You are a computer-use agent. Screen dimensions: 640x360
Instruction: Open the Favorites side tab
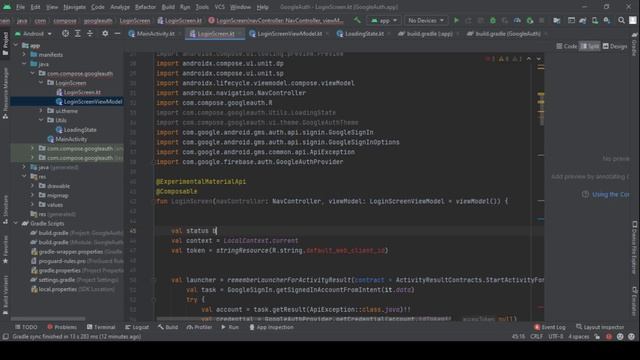(5, 249)
